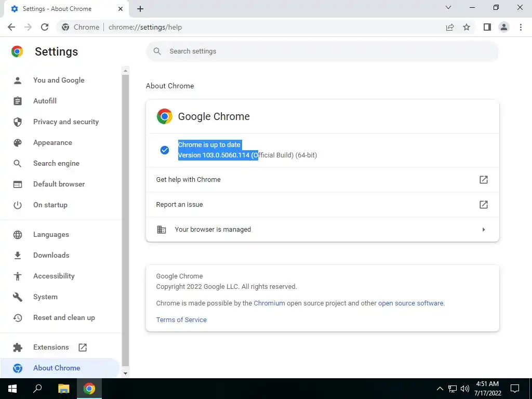The image size is (532, 399).
Task: Click the blue up-to-date checkmark icon
Action: [x=165, y=150]
